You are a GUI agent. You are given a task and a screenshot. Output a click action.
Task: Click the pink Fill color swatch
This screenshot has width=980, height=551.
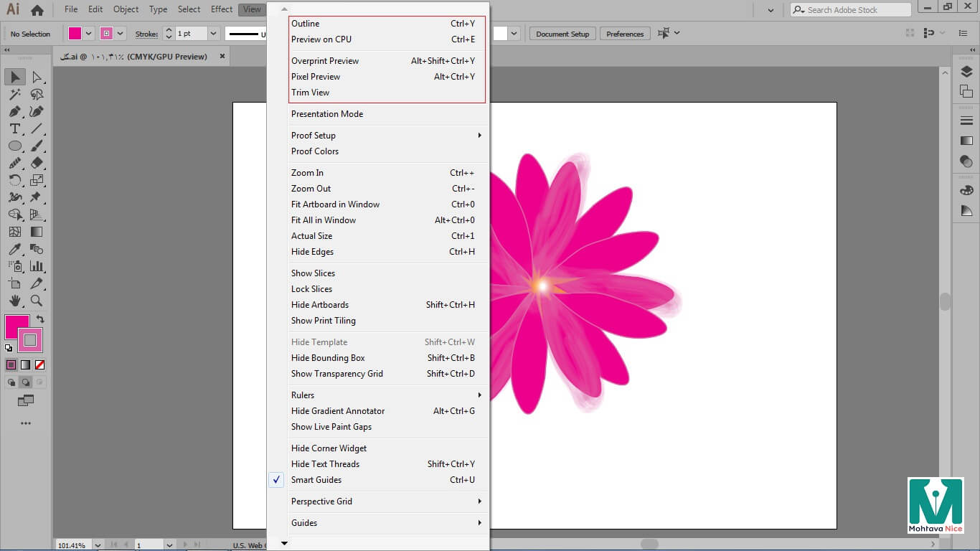[16, 326]
